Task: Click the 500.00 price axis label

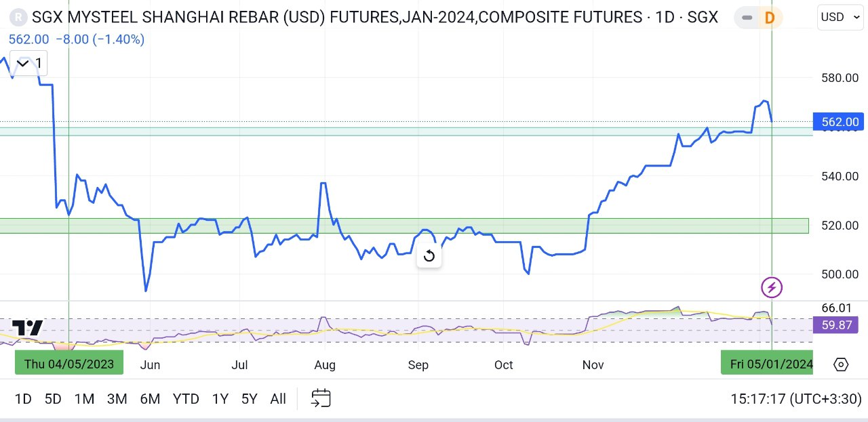Action: point(840,274)
